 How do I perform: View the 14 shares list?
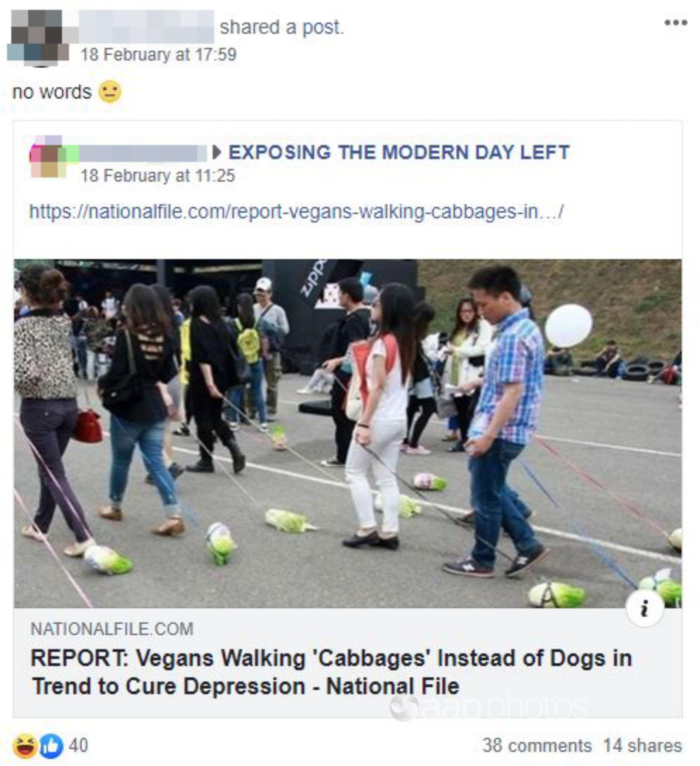642,745
